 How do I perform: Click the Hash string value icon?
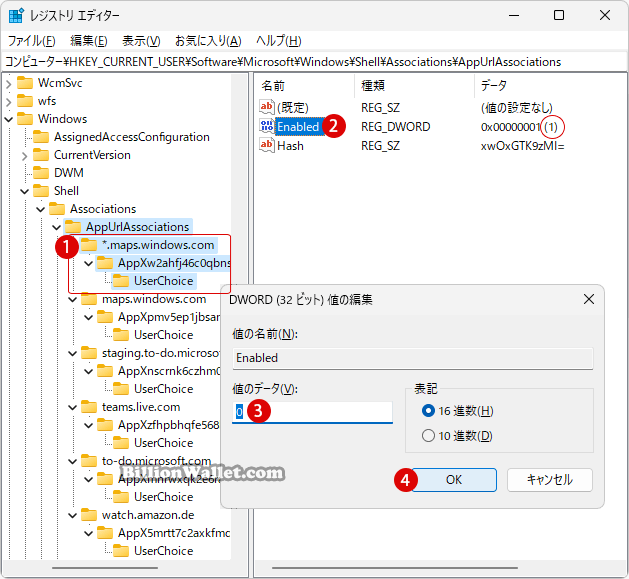click(267, 145)
